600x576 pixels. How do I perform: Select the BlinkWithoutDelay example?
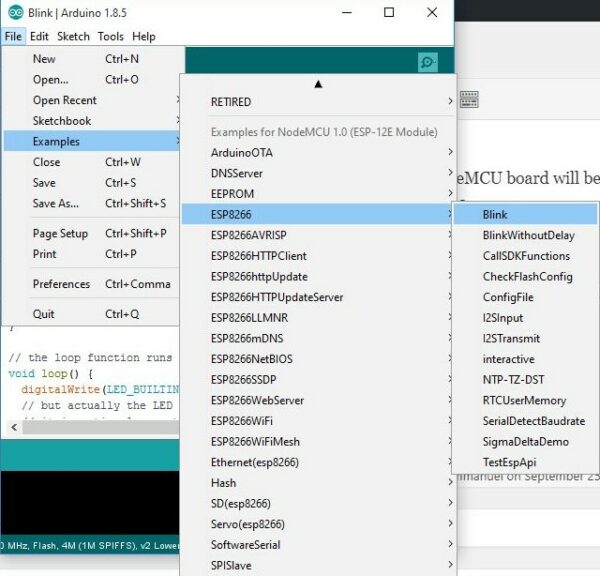(x=528, y=236)
